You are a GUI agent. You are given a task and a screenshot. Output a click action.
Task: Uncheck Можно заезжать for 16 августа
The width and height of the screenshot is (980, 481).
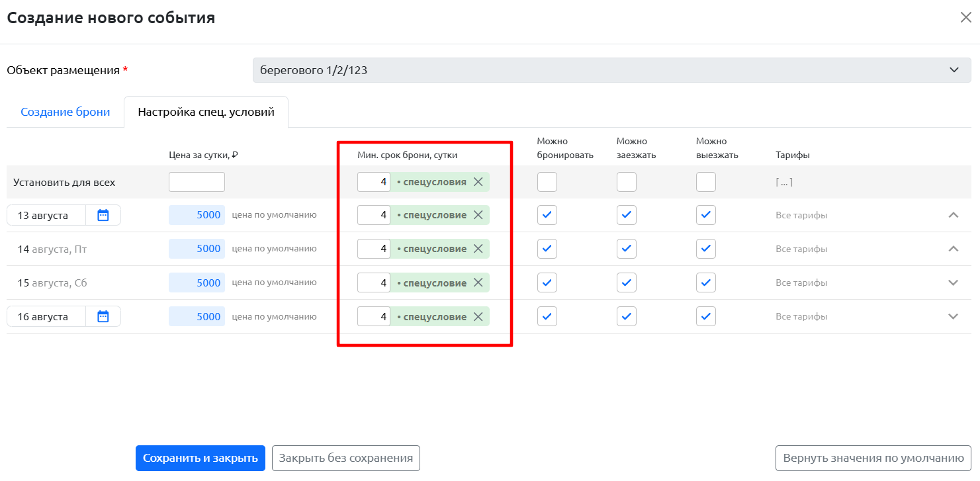point(627,316)
